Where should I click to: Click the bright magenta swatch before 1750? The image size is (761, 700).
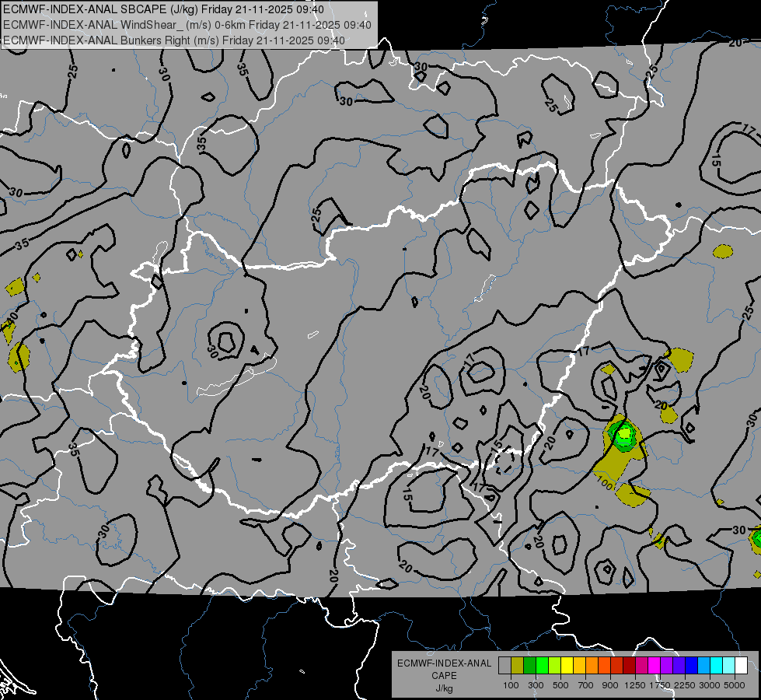click(x=655, y=665)
